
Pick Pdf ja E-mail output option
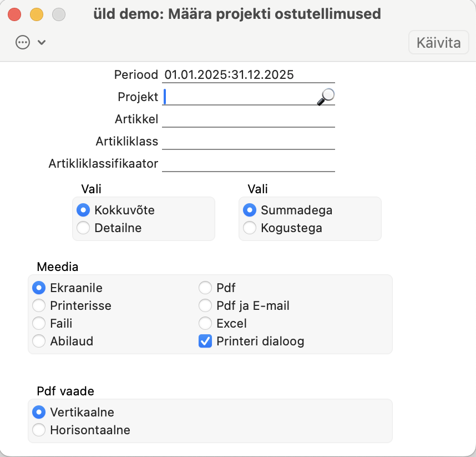coord(205,306)
